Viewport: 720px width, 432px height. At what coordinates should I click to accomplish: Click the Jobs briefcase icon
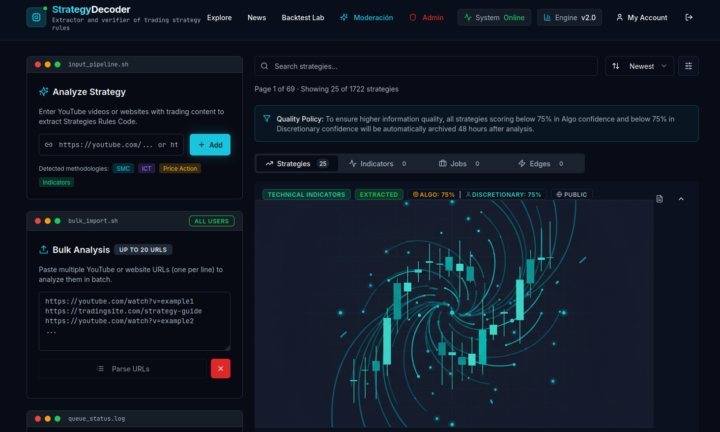pyautogui.click(x=443, y=163)
